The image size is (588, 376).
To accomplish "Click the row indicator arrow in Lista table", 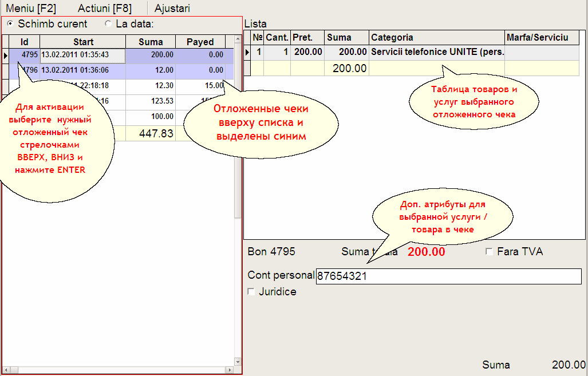I will tap(247, 52).
